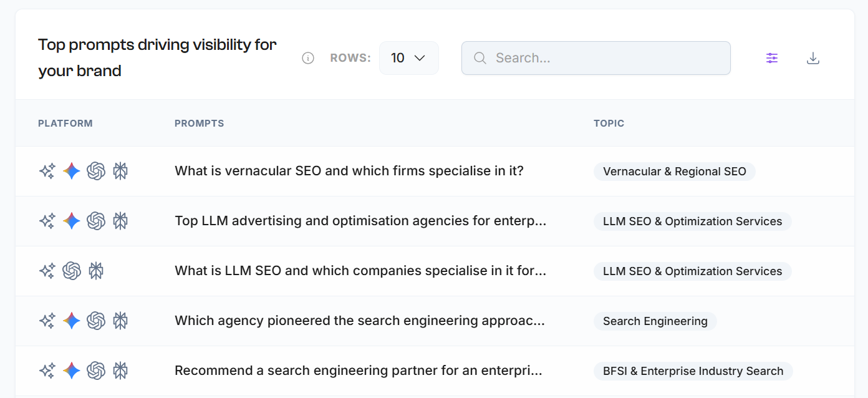The image size is (868, 398).
Task: Click the magnifier icon in search box
Action: coord(480,58)
